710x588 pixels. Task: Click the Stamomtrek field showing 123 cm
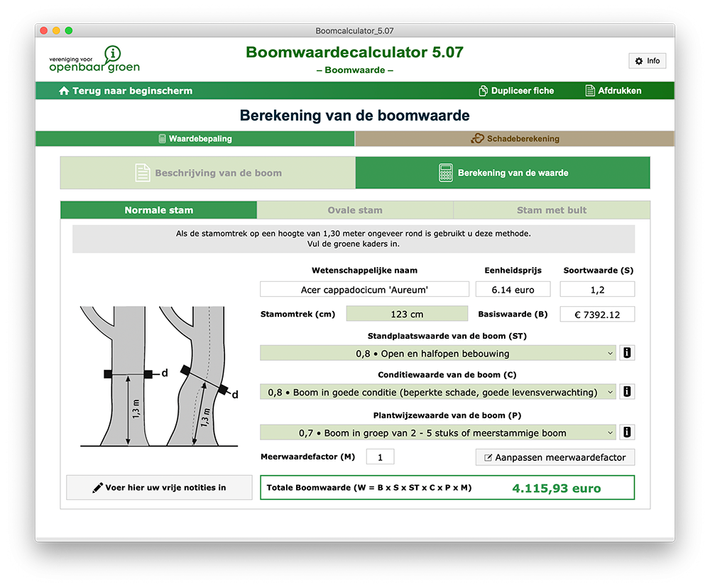[x=407, y=313]
